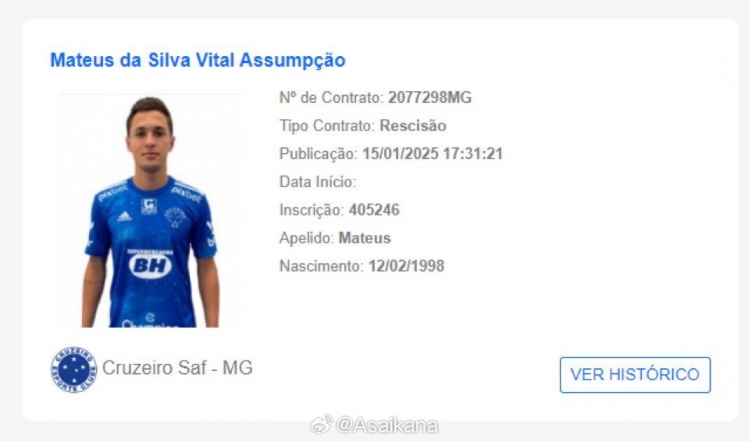
Task: Click birth date 12/02/1998
Action: 406,266
